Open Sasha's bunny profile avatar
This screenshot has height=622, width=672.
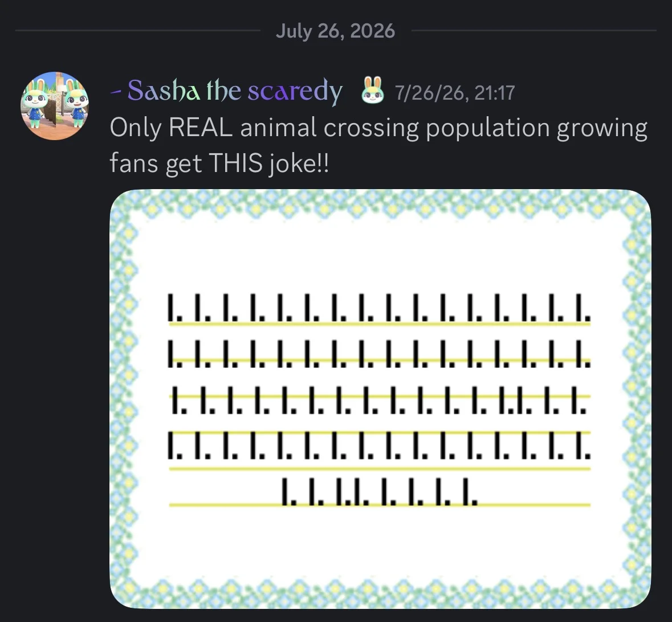click(55, 106)
